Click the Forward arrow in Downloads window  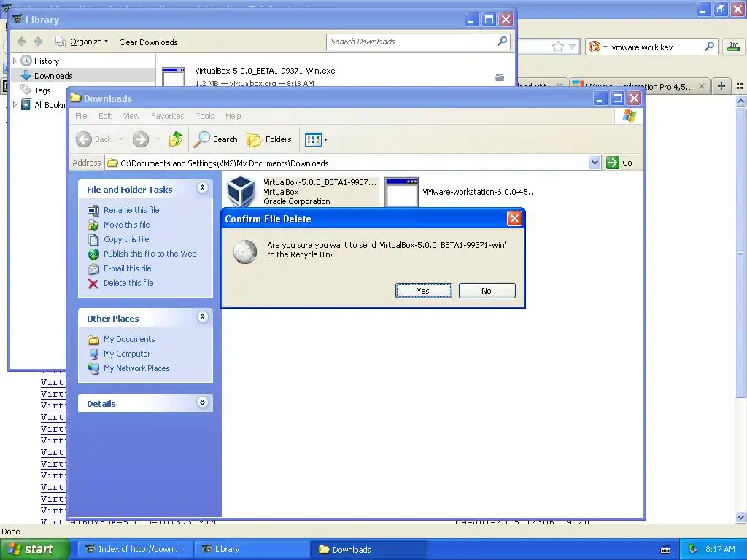pyautogui.click(x=141, y=139)
